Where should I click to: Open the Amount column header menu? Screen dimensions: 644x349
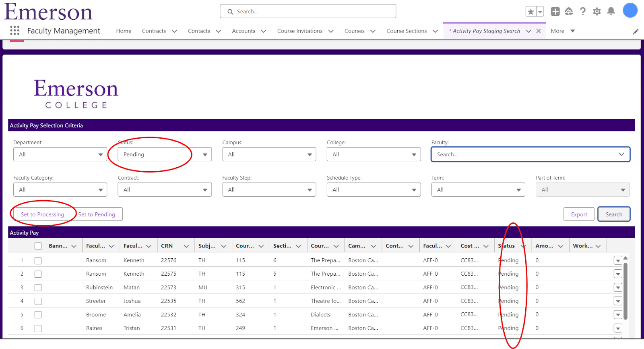(561, 246)
